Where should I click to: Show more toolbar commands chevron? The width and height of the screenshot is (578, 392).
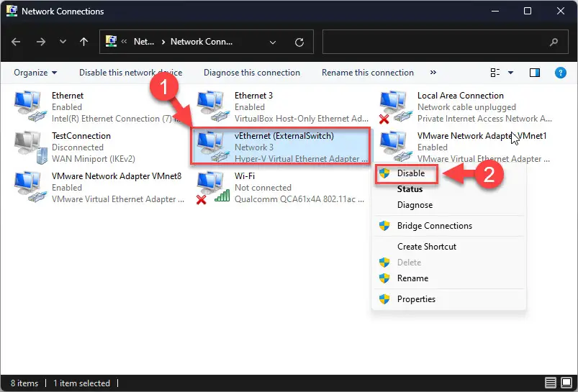433,72
